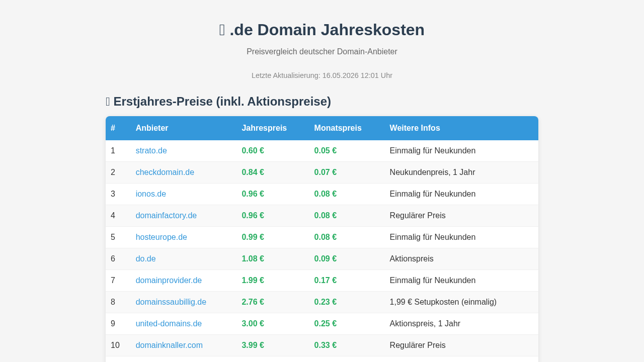Open domainssaubillig.de link
644x362 pixels.
171,302
